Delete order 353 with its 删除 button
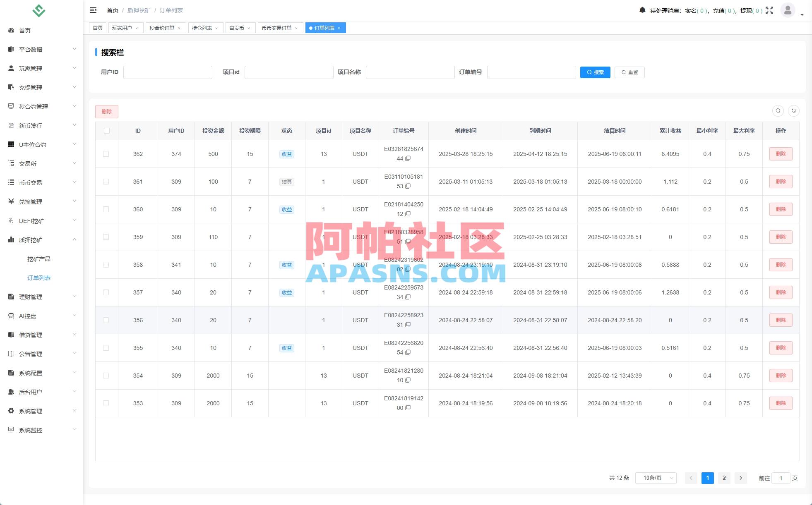The width and height of the screenshot is (812, 505). coord(781,403)
